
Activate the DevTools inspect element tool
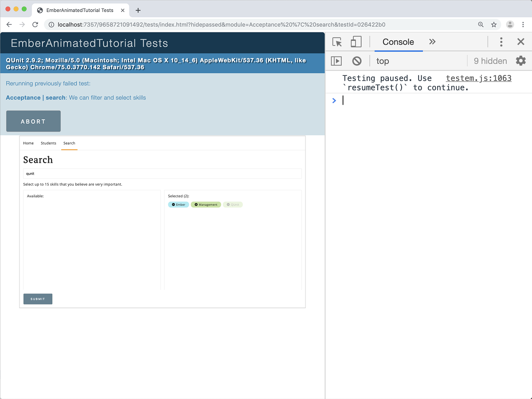pyautogui.click(x=337, y=42)
